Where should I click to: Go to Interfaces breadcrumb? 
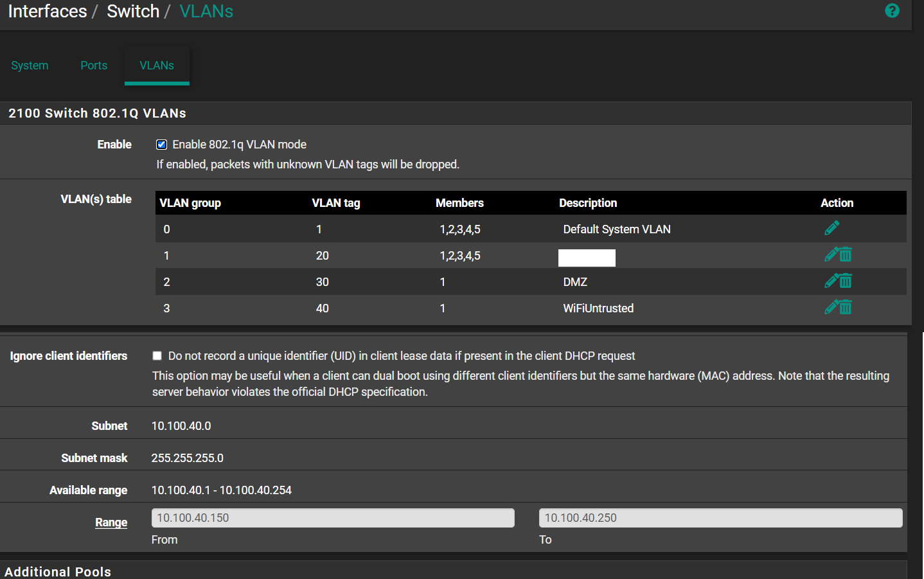tap(48, 12)
